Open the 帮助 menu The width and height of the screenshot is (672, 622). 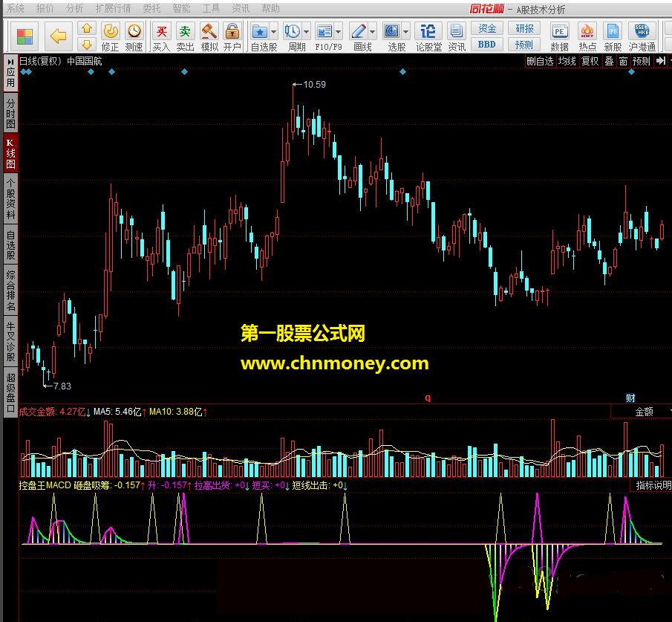tap(270, 8)
